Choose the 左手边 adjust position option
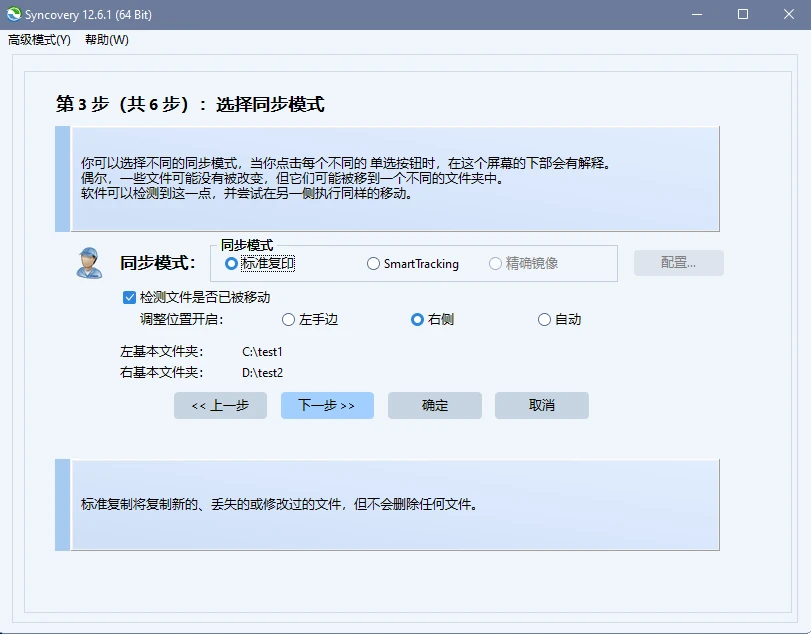The image size is (811, 634). click(x=310, y=320)
